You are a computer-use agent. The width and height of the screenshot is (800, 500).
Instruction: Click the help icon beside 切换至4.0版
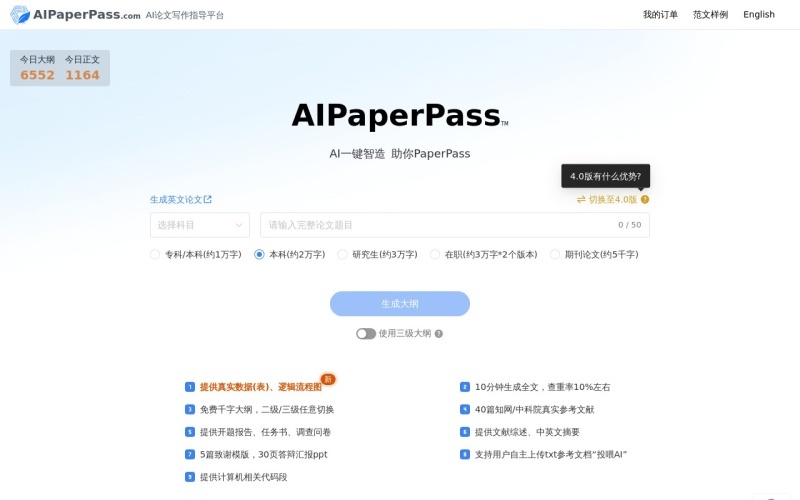[645, 200]
